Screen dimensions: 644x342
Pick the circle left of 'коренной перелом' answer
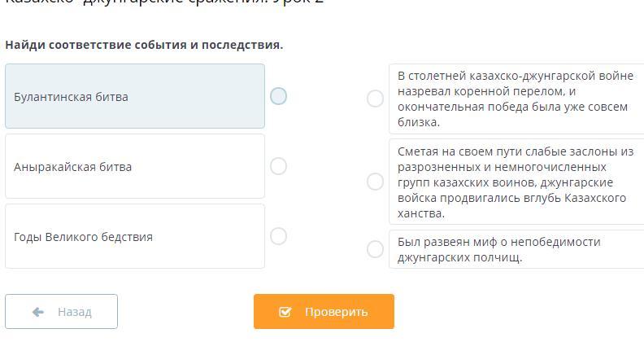375,99
